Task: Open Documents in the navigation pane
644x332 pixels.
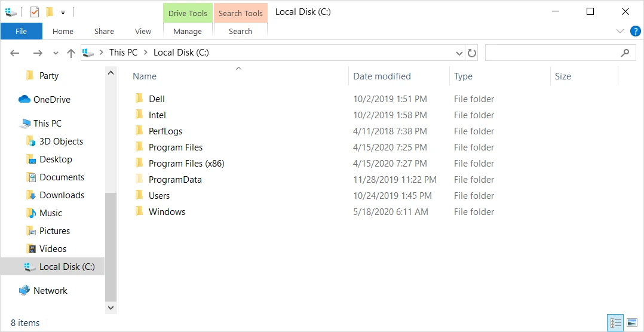Action: (62, 177)
